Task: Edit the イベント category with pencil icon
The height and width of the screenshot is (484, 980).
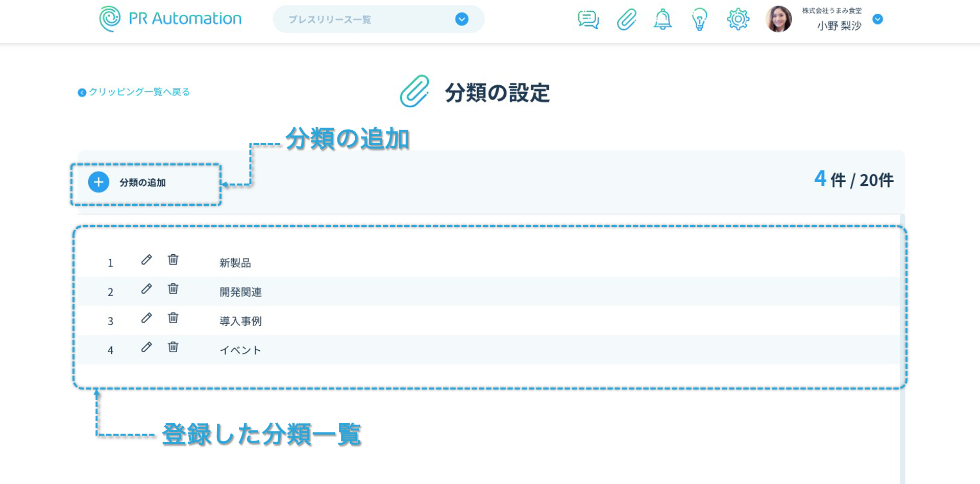Action: tap(146, 347)
